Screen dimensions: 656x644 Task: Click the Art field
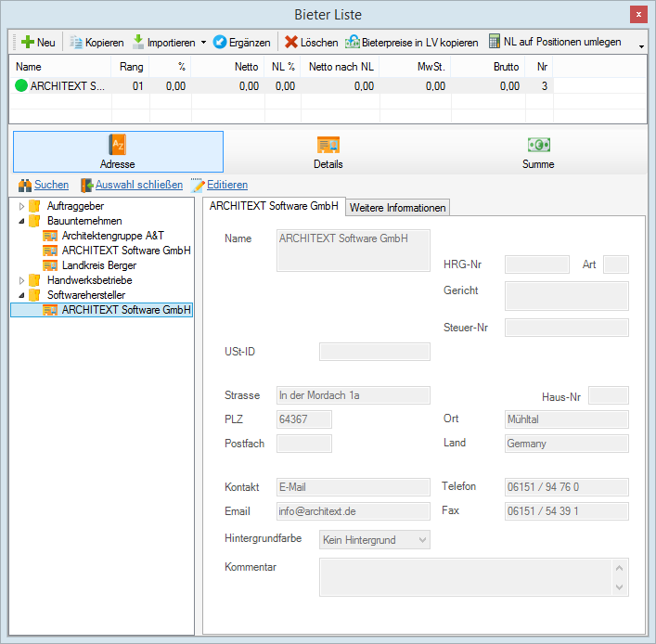coord(616,264)
